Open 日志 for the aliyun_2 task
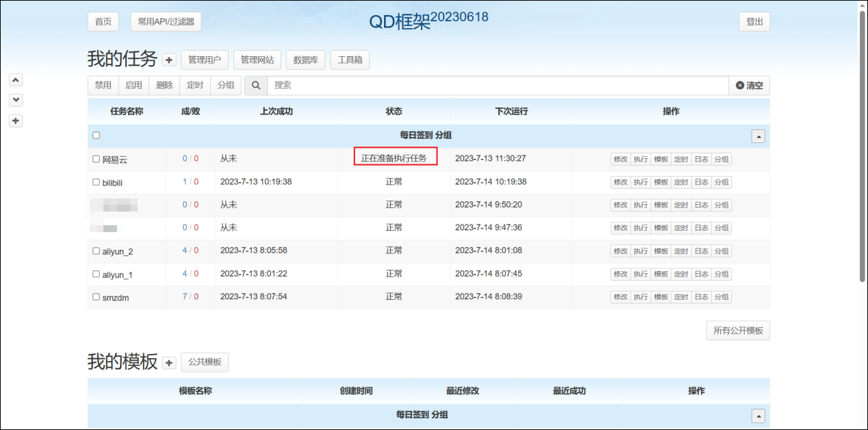The height and width of the screenshot is (430, 868). click(701, 251)
